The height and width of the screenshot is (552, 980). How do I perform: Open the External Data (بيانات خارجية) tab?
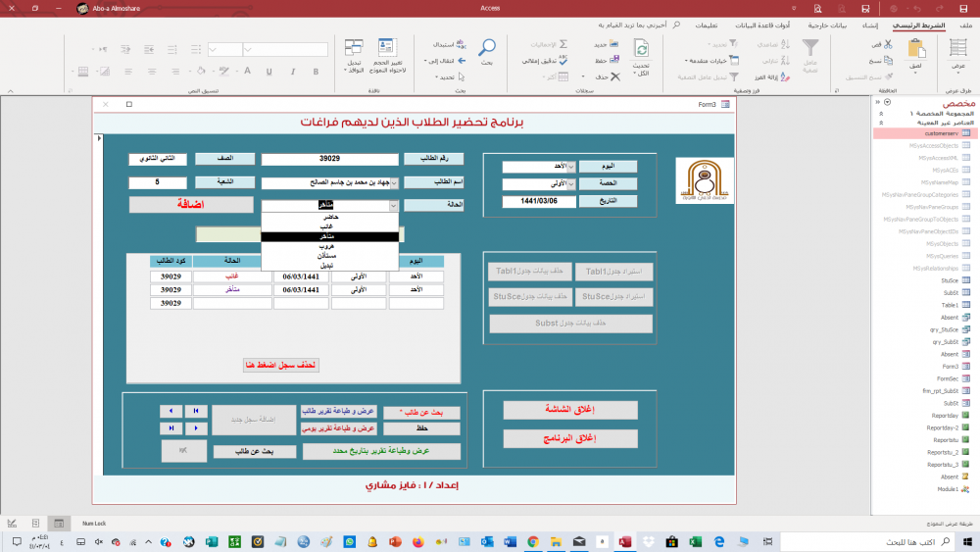click(827, 25)
